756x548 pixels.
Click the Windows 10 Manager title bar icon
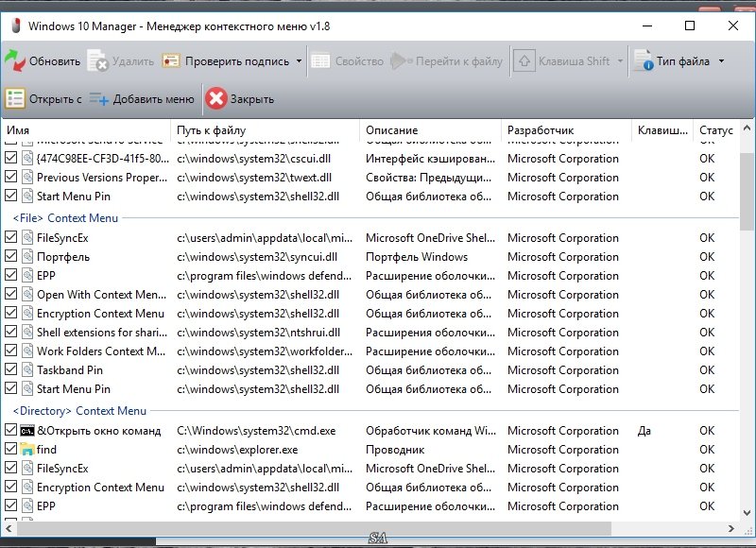[x=15, y=26]
